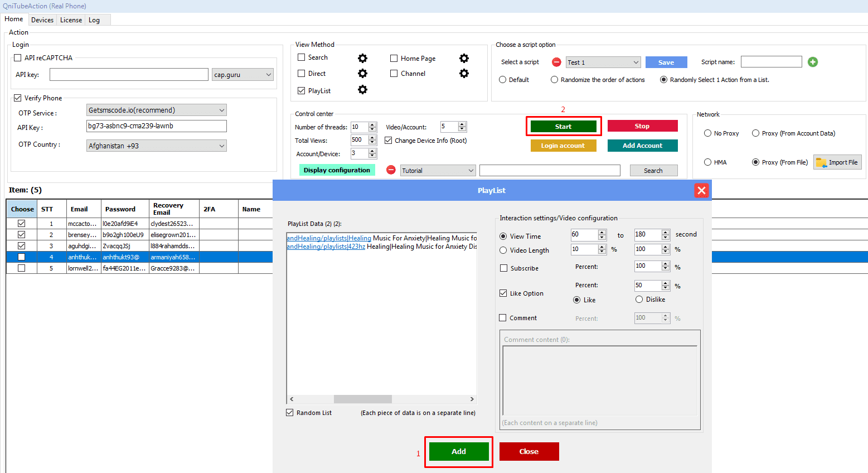This screenshot has width=868, height=473.
Task: Expand the Test 1 script dropdown
Action: 603,62
